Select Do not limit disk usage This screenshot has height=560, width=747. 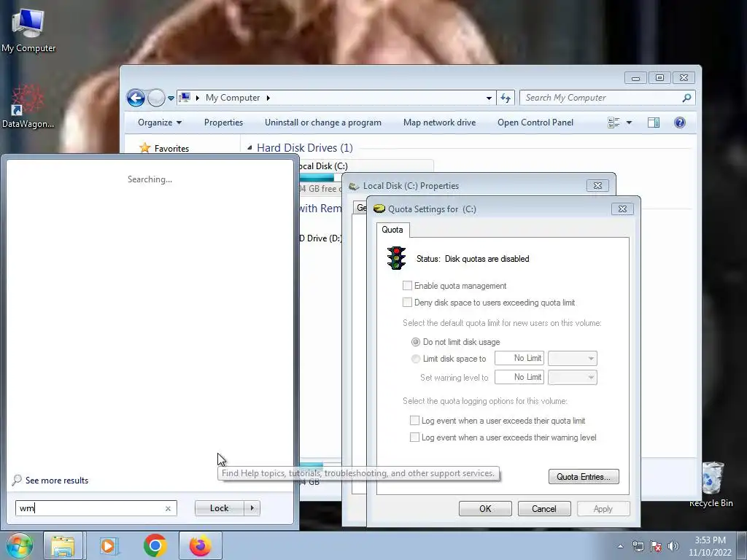tap(415, 342)
